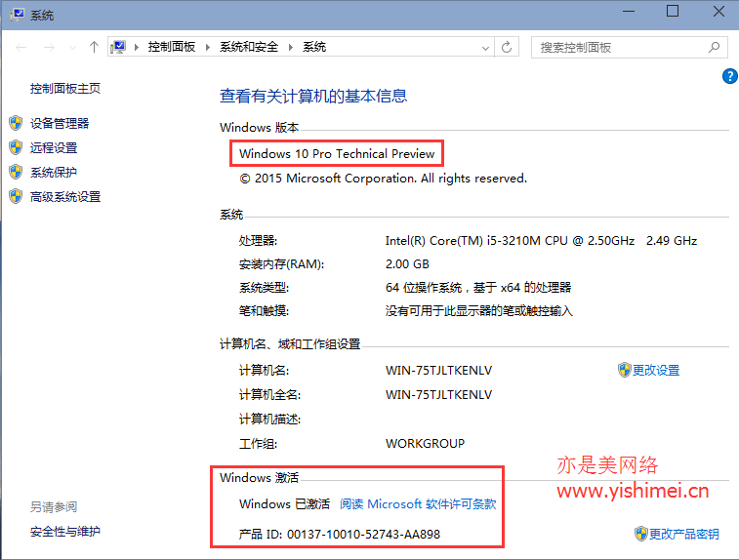Expand the arrow after 系统和安全 in the breadcrumb

(290, 47)
